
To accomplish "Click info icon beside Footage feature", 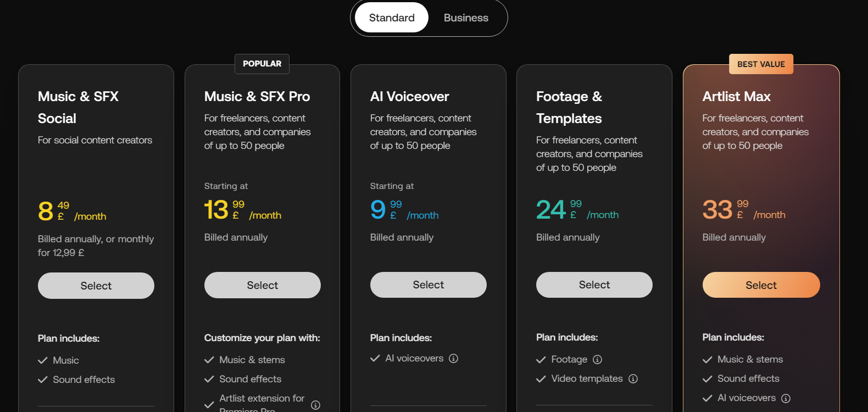I will 597,359.
